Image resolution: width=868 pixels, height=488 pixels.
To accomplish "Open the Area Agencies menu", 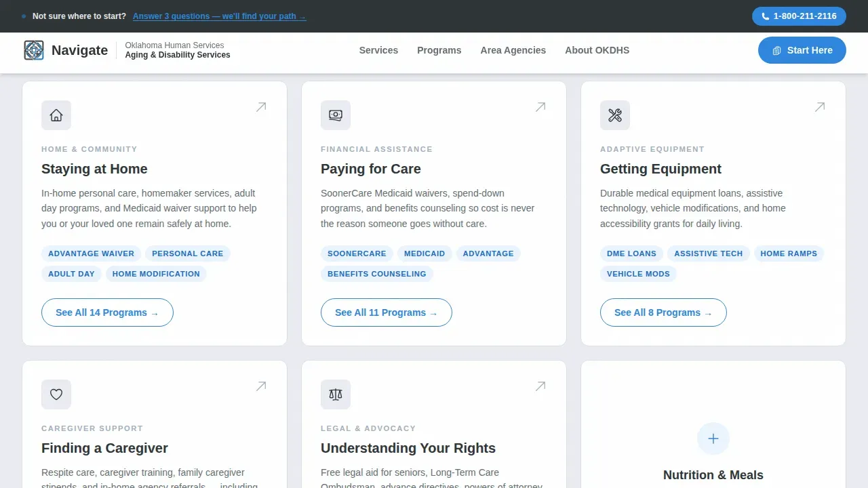I will (513, 50).
